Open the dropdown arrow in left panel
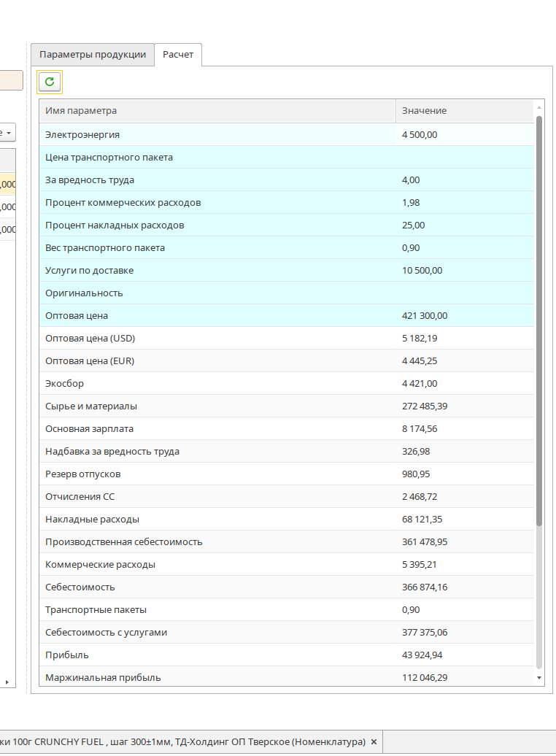 (x=8, y=133)
